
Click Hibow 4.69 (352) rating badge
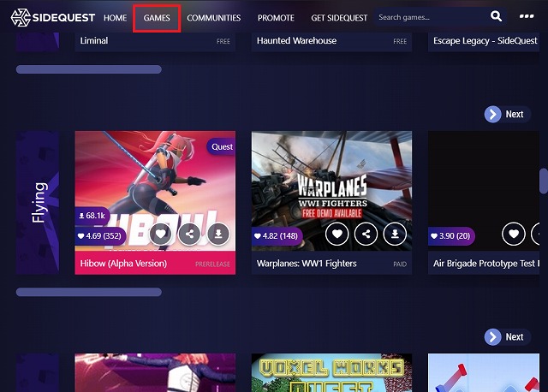point(100,236)
